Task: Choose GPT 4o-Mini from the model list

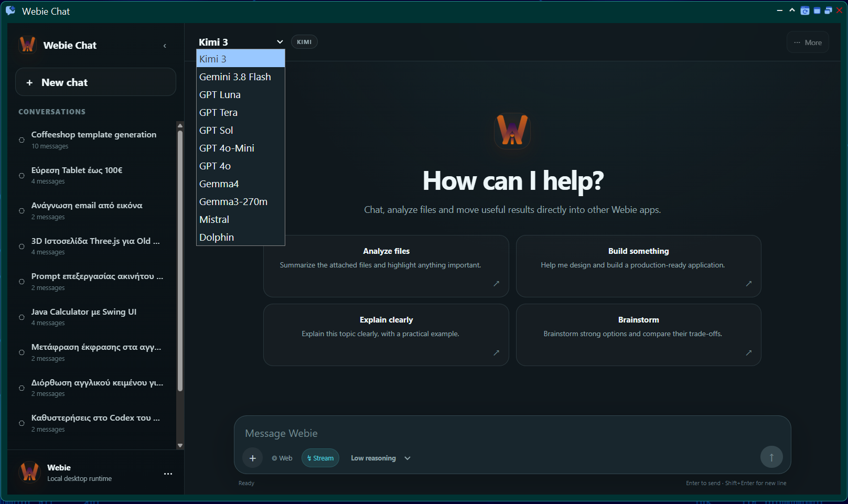Action: pos(241,148)
